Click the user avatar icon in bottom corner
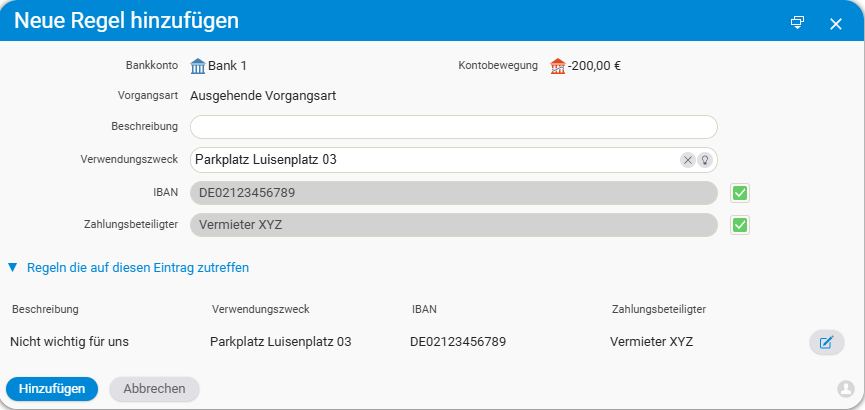Screen dimensions: 865x410 [846, 388]
